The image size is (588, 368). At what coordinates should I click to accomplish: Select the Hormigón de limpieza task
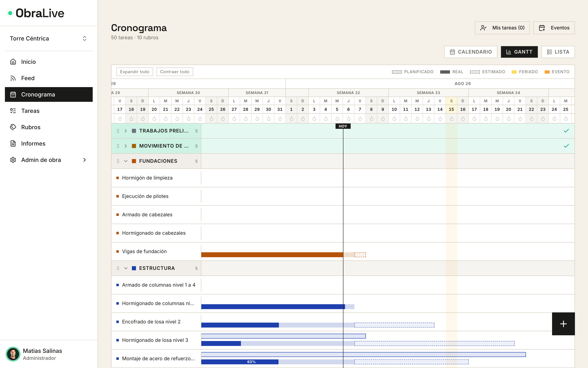pyautogui.click(x=147, y=178)
